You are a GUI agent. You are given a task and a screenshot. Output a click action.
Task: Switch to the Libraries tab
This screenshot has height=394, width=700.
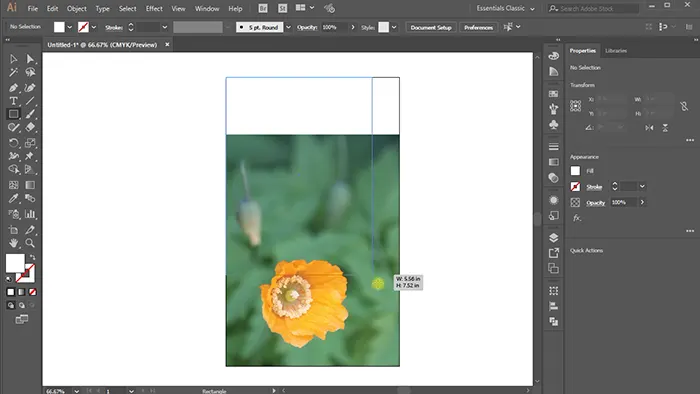pos(616,51)
